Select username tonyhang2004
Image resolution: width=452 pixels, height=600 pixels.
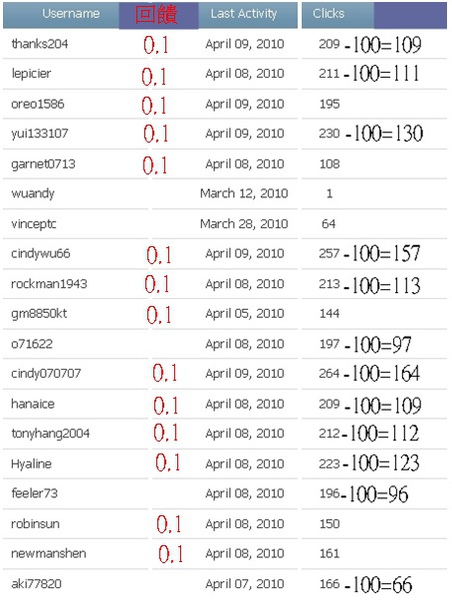point(50,434)
